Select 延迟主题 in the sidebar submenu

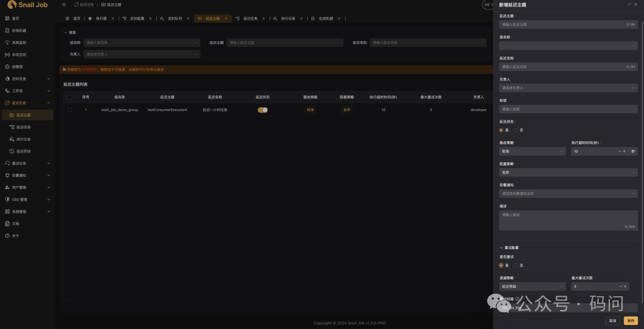[x=27, y=115]
